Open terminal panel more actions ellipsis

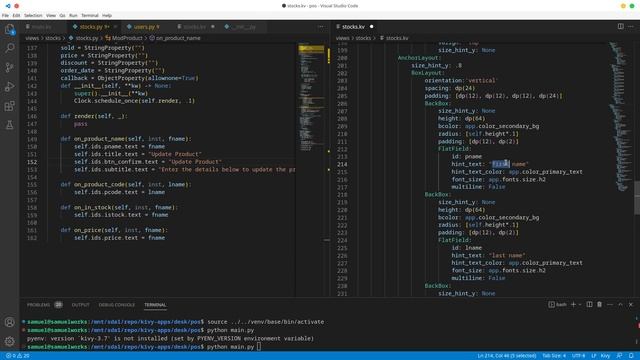point(610,304)
